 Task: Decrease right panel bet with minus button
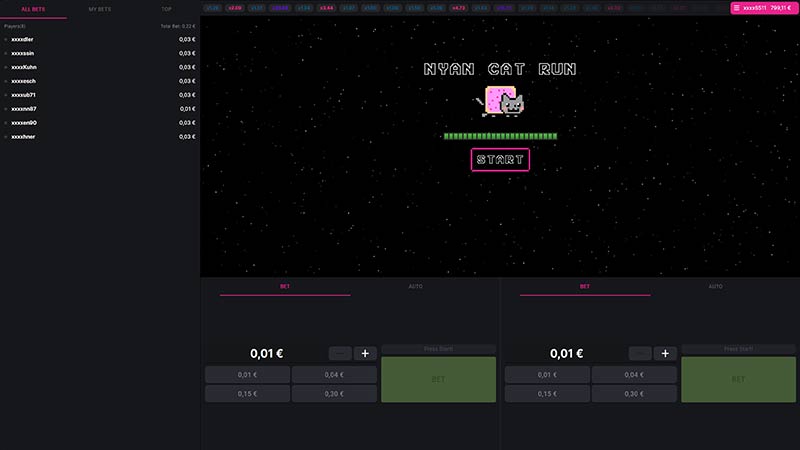pyautogui.click(x=640, y=354)
